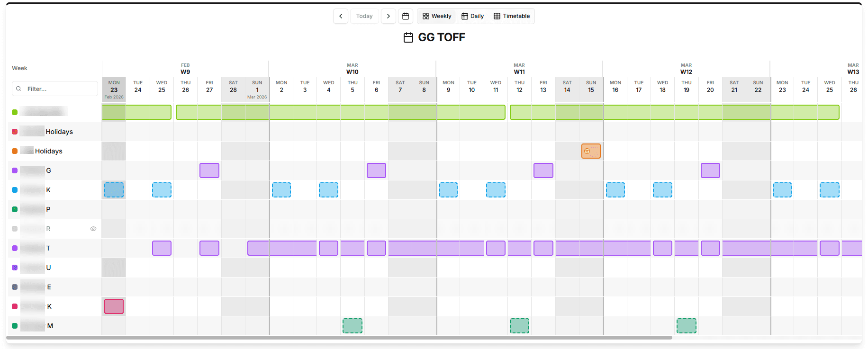Select the pink event in K row on Feb 23
Image resolution: width=868 pixels, height=349 pixels.
(114, 306)
